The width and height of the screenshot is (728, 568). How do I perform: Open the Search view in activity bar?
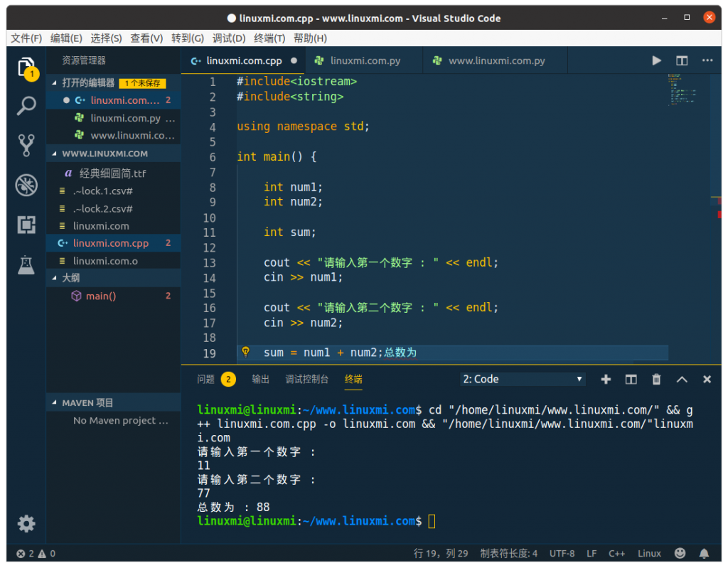26,106
